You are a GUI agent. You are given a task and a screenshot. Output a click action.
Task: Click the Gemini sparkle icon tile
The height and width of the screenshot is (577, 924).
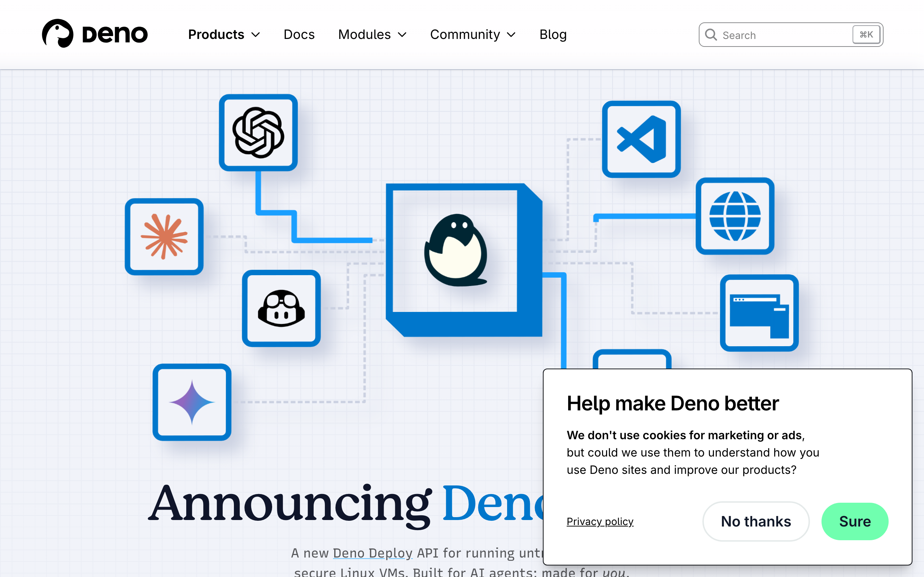click(192, 402)
